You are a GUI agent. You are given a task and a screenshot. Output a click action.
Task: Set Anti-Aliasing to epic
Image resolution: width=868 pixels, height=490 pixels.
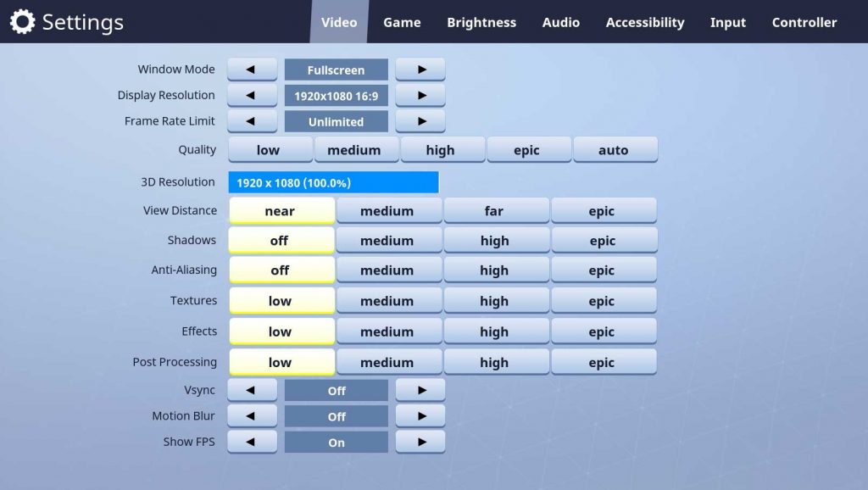point(604,270)
